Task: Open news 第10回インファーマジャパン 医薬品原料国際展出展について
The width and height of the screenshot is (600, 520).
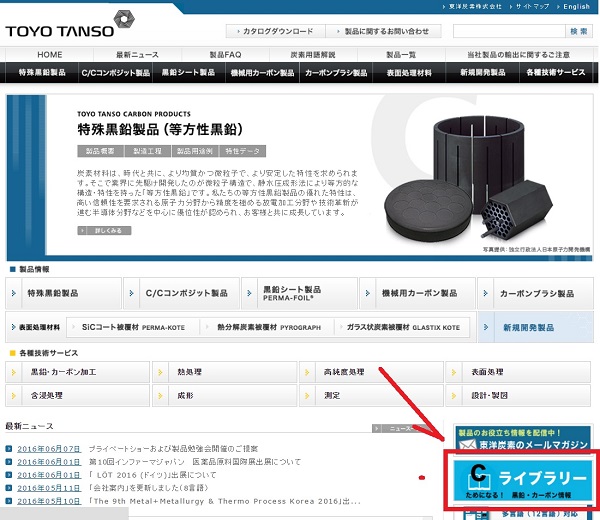Action: (x=195, y=462)
